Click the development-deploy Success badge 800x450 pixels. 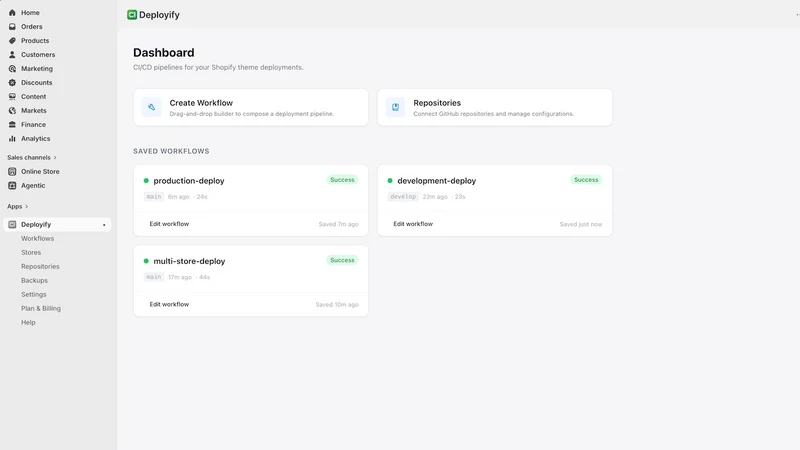[586, 180]
